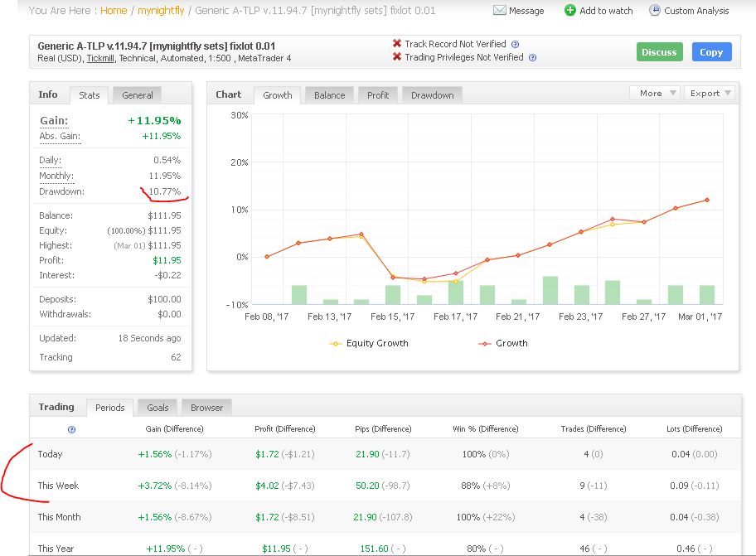This screenshot has height=556, width=756.
Task: Click the Trades (Difference) column header
Action: [x=594, y=428]
